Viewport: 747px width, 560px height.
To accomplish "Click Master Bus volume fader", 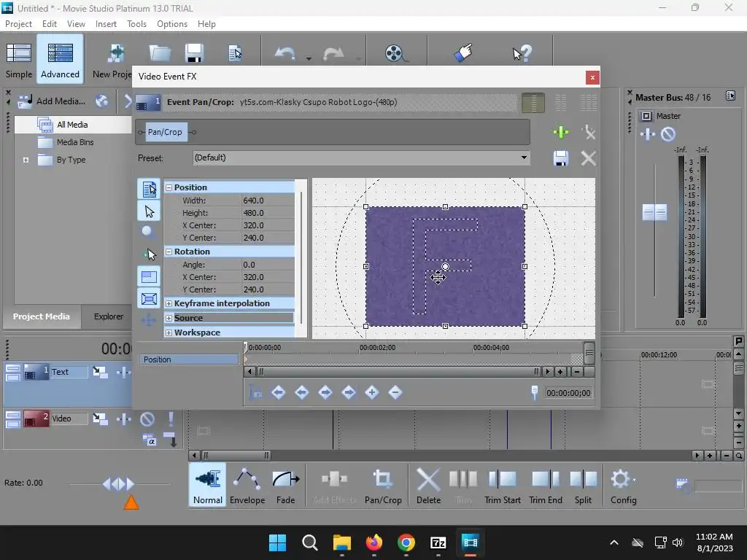I will (654, 212).
